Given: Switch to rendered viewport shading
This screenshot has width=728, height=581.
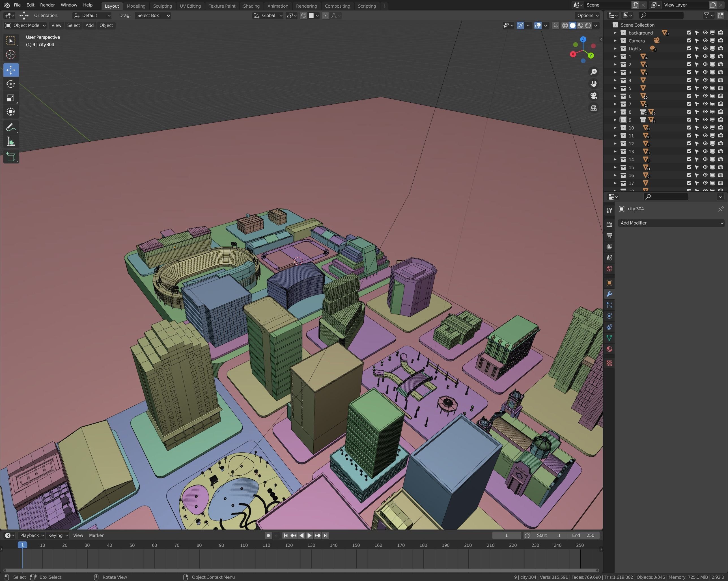Looking at the screenshot, I should [x=588, y=26].
